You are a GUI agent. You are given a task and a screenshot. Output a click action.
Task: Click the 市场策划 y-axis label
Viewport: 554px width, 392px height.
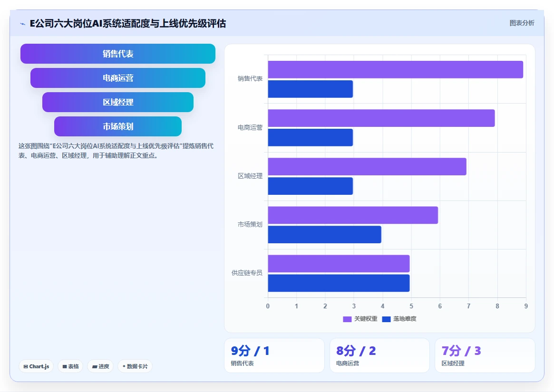point(250,224)
